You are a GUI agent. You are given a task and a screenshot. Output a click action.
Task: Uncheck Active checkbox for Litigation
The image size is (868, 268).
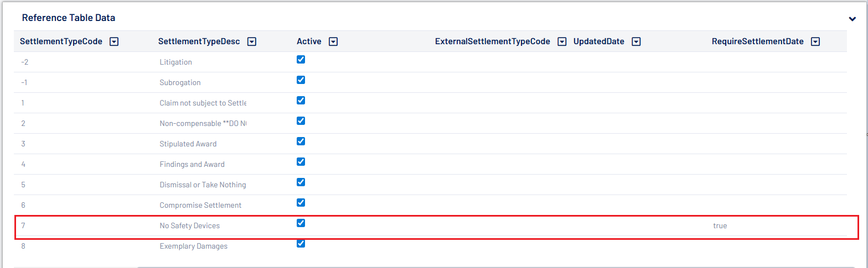coord(301,60)
